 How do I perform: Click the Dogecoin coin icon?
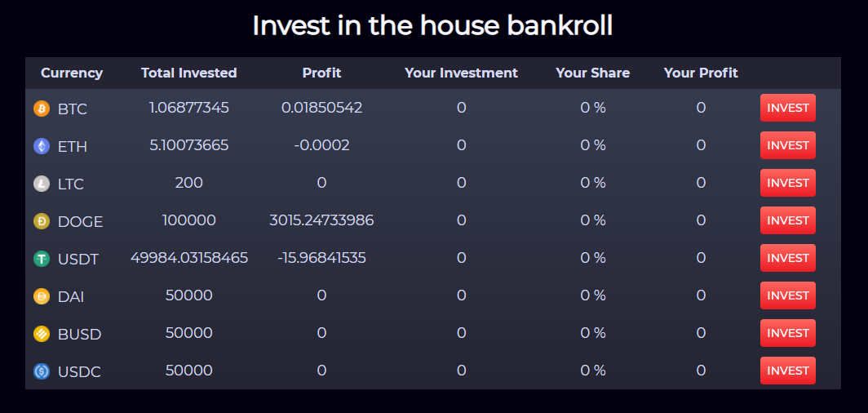coord(42,221)
